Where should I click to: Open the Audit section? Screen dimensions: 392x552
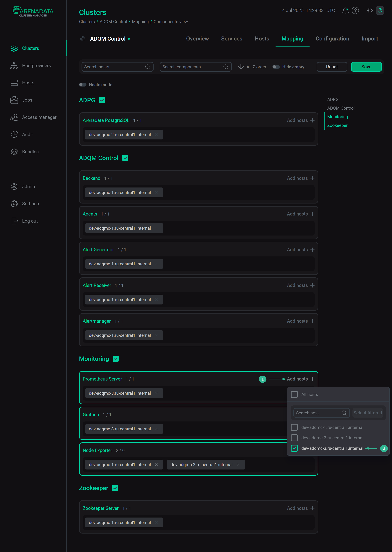(27, 135)
